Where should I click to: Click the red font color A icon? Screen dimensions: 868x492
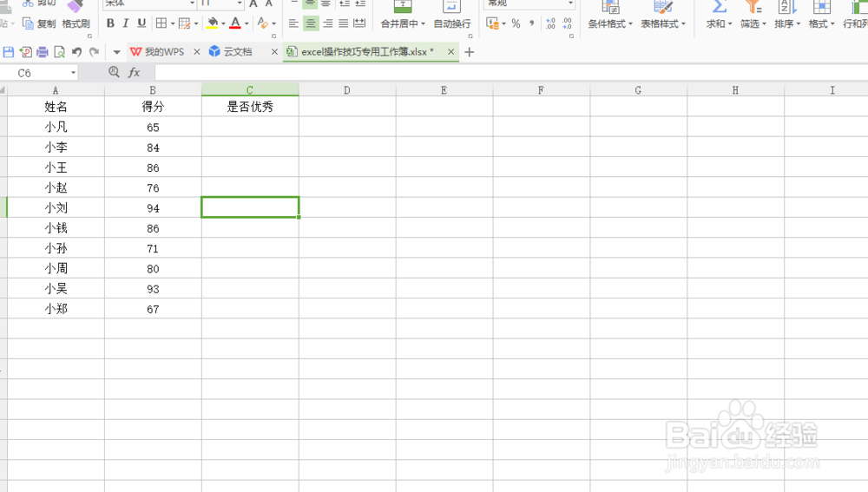[x=235, y=23]
